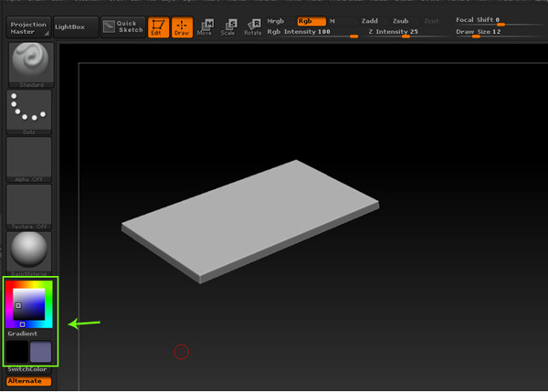Open the LightBox browser
The height and width of the screenshot is (392, 548).
point(74,26)
